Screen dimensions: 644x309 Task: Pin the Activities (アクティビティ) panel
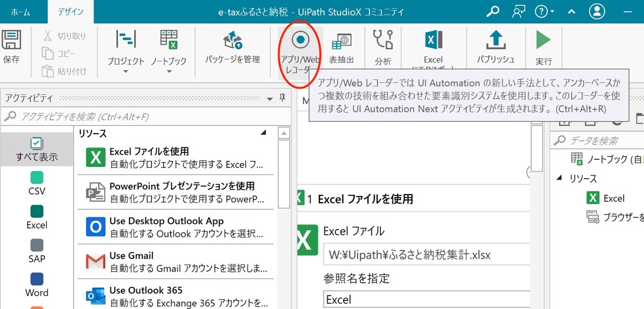[x=283, y=98]
